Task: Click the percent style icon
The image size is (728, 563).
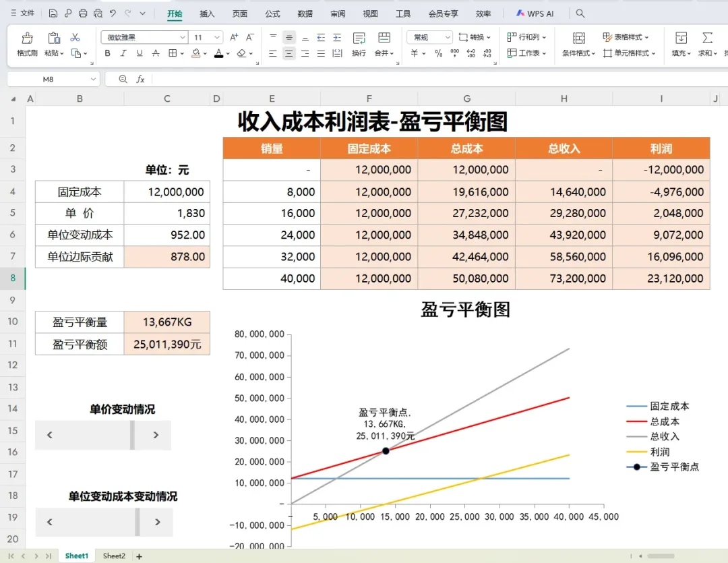Action: [x=438, y=53]
